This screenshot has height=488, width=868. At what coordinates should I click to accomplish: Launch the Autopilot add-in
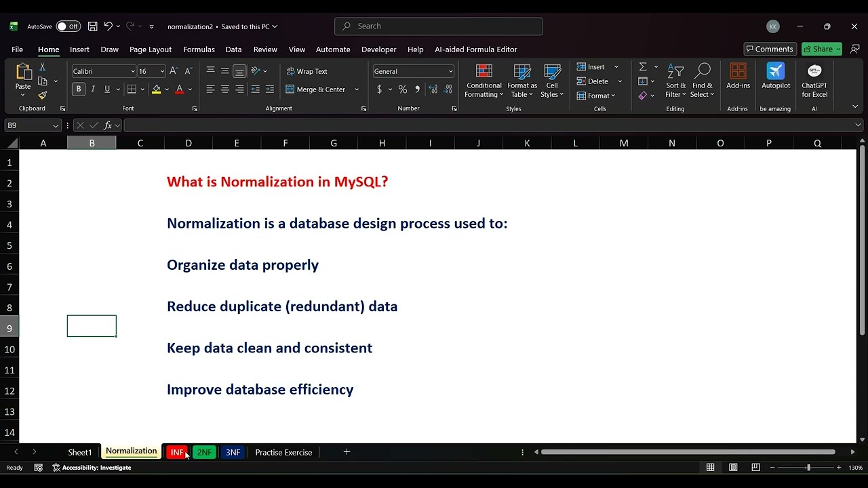776,76
